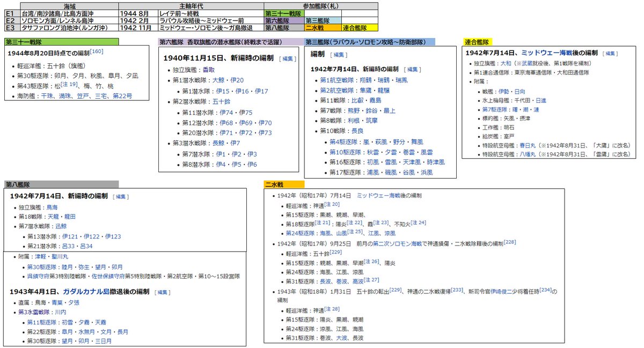Click the 注28 footnote next to 神通
This screenshot has width=644, height=348.
click(332, 308)
